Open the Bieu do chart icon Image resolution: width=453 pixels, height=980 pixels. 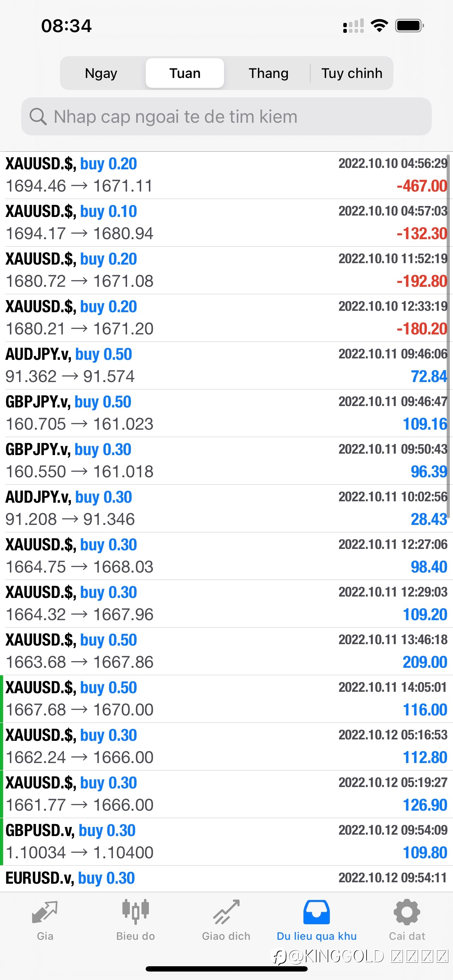coord(135,912)
